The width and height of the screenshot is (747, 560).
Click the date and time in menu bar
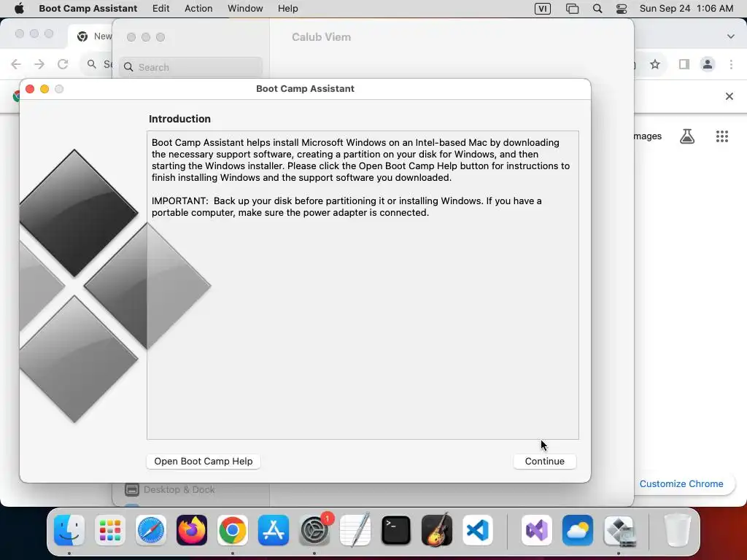click(x=686, y=9)
